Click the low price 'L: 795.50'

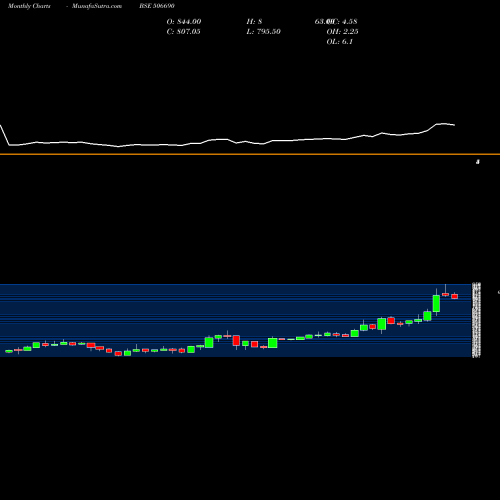click(x=263, y=32)
